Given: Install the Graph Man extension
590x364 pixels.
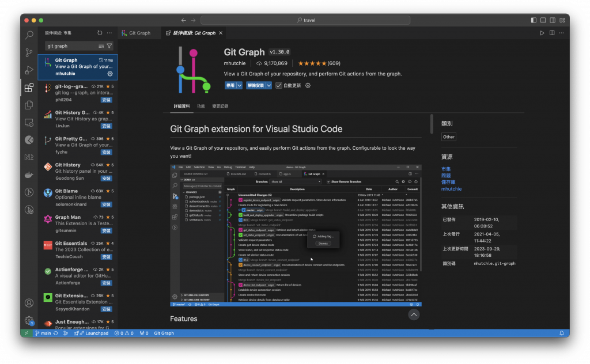Looking at the screenshot, I should [107, 231].
